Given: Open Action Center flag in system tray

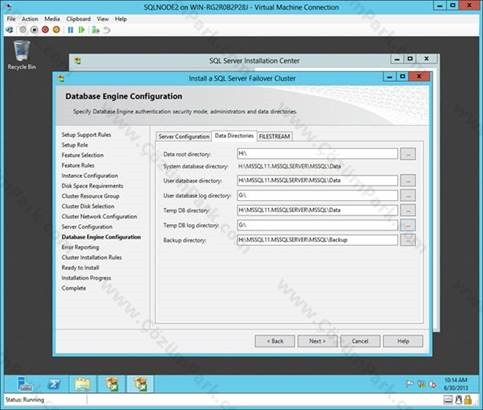Looking at the screenshot, I should click(409, 384).
